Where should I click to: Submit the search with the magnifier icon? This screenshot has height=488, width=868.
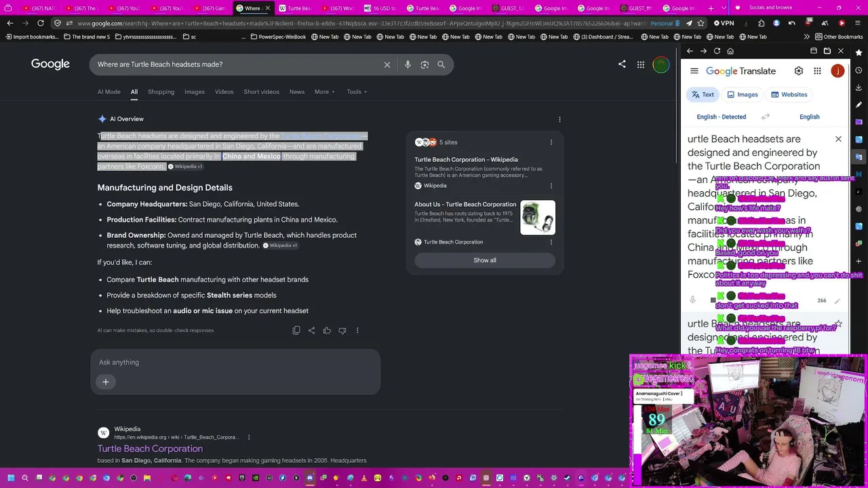click(x=441, y=64)
